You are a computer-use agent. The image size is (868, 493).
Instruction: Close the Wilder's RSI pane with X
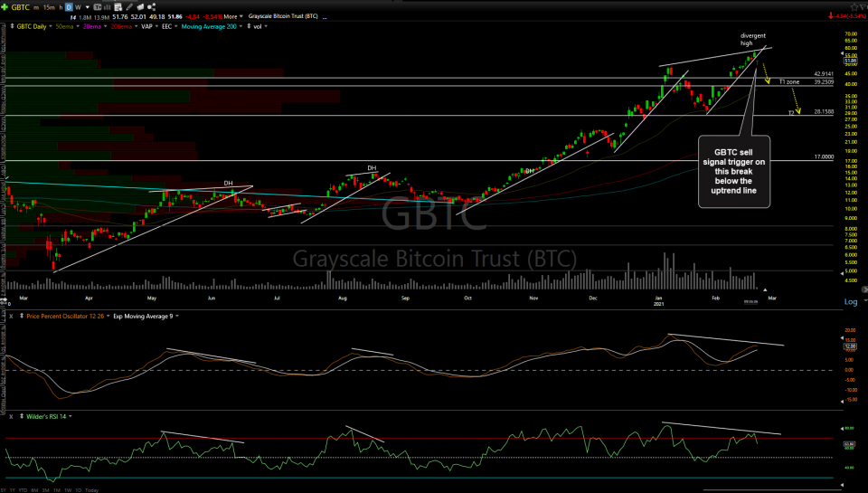pyautogui.click(x=11, y=416)
